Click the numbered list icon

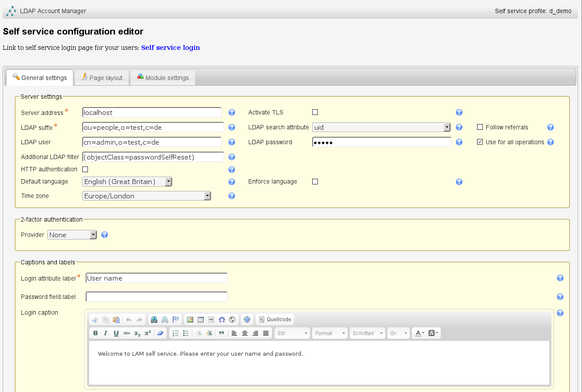[175, 333]
